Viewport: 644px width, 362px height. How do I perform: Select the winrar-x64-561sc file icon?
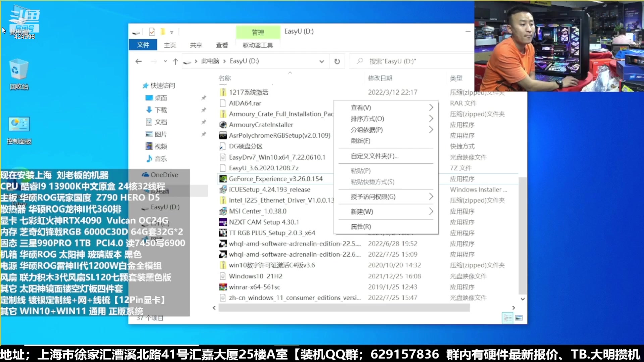[223, 287]
